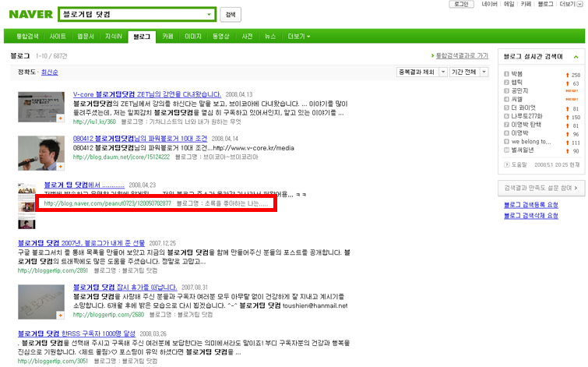Image resolution: width=588 pixels, height=367 pixels.
Task: Expand the 더보기 menu in green bar
Action: pos(299,37)
